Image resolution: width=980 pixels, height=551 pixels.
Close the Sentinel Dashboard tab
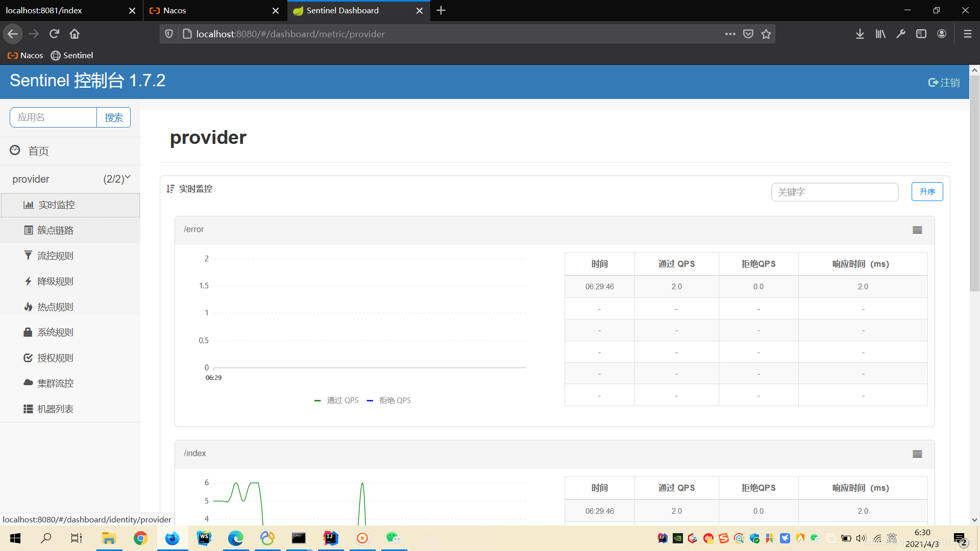(420, 11)
